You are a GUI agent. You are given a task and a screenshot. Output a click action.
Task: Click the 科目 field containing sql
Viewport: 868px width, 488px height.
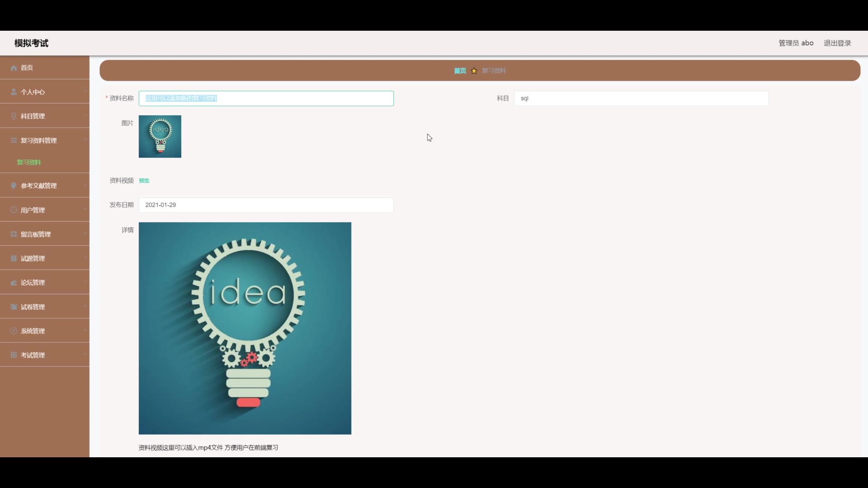tap(641, 99)
